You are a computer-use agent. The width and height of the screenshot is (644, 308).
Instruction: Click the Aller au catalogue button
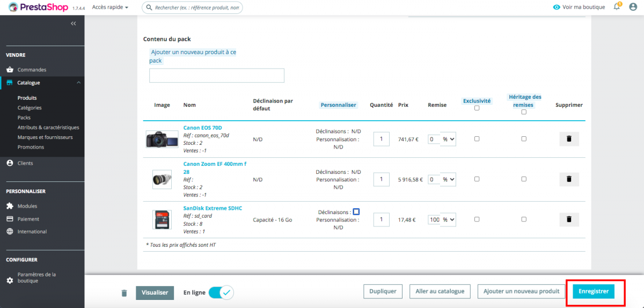click(x=440, y=291)
